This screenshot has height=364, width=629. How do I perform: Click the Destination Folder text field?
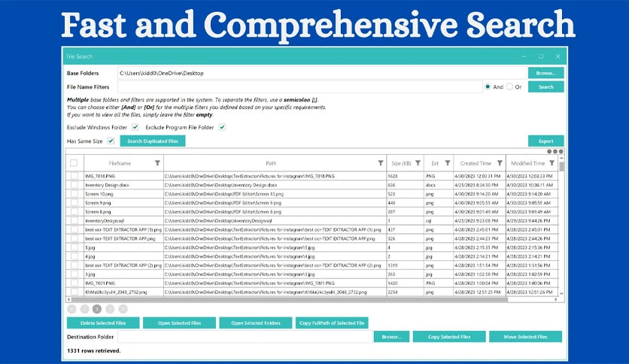(245, 337)
